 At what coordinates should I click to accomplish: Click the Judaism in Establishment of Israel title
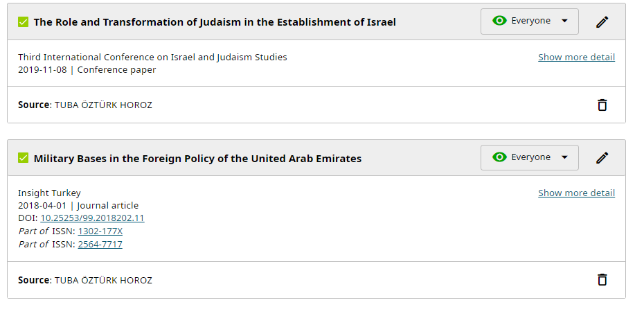[x=215, y=22]
